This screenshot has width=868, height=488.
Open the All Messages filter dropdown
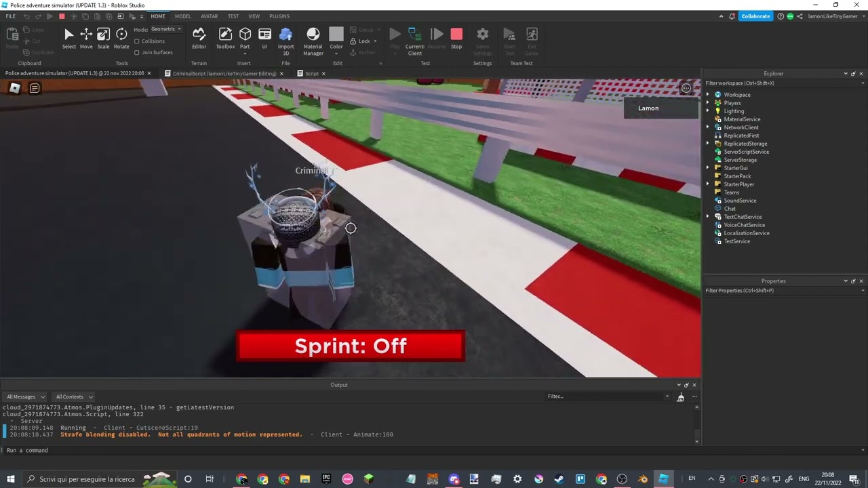point(26,396)
